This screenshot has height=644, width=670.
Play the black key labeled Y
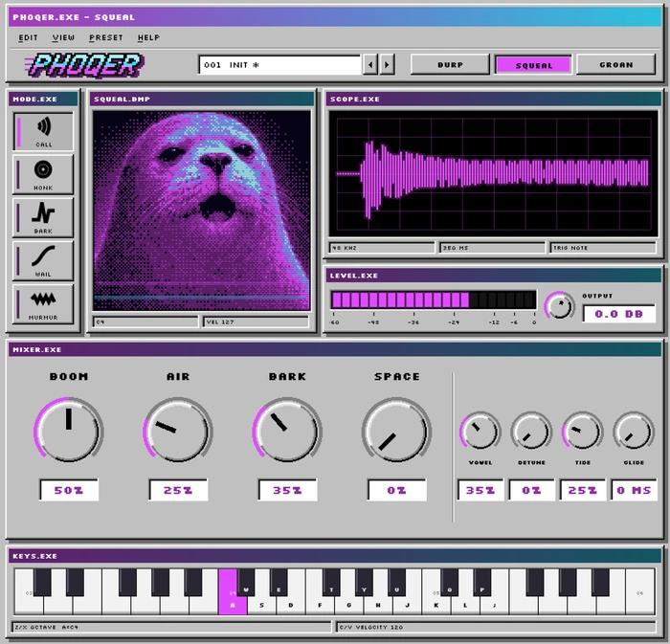pos(364,583)
